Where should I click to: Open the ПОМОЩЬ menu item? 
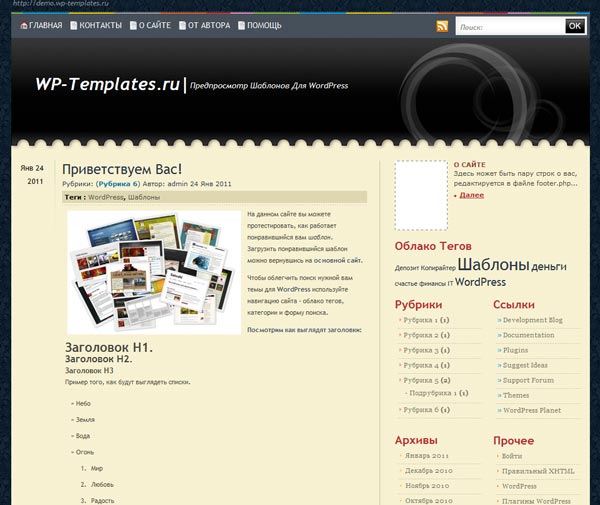click(x=264, y=26)
